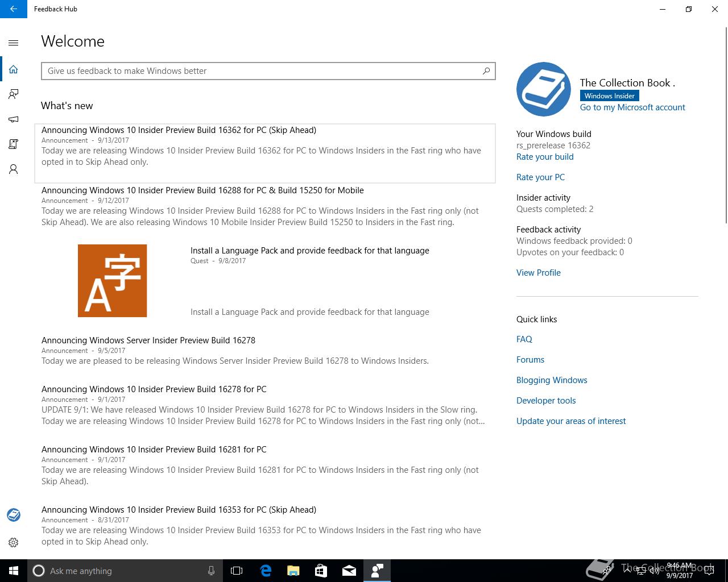This screenshot has width=728, height=582.
Task: Click the Feedback Hub taskbar icon
Action: [377, 571]
